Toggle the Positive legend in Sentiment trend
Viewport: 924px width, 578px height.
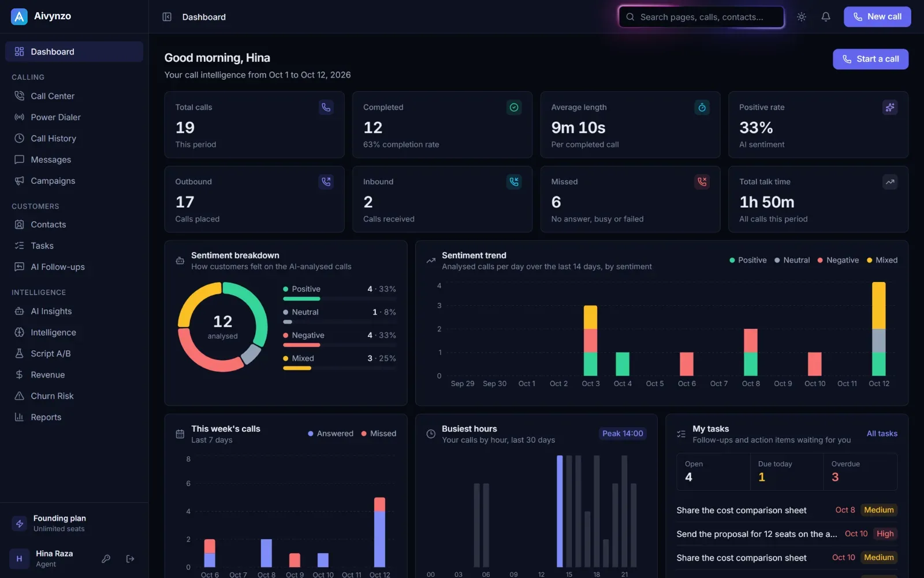pyautogui.click(x=748, y=260)
